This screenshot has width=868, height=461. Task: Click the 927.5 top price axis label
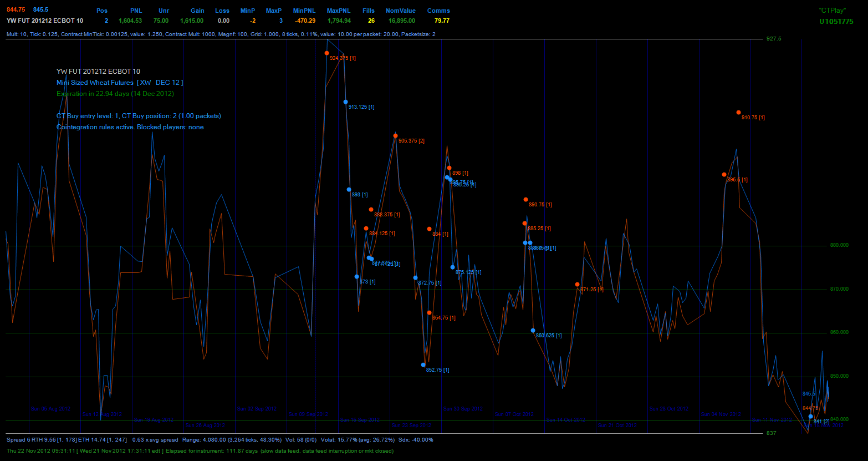(x=774, y=39)
